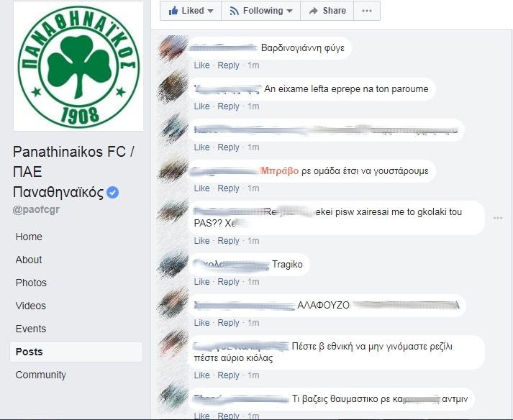Open the Community section

(x=41, y=375)
